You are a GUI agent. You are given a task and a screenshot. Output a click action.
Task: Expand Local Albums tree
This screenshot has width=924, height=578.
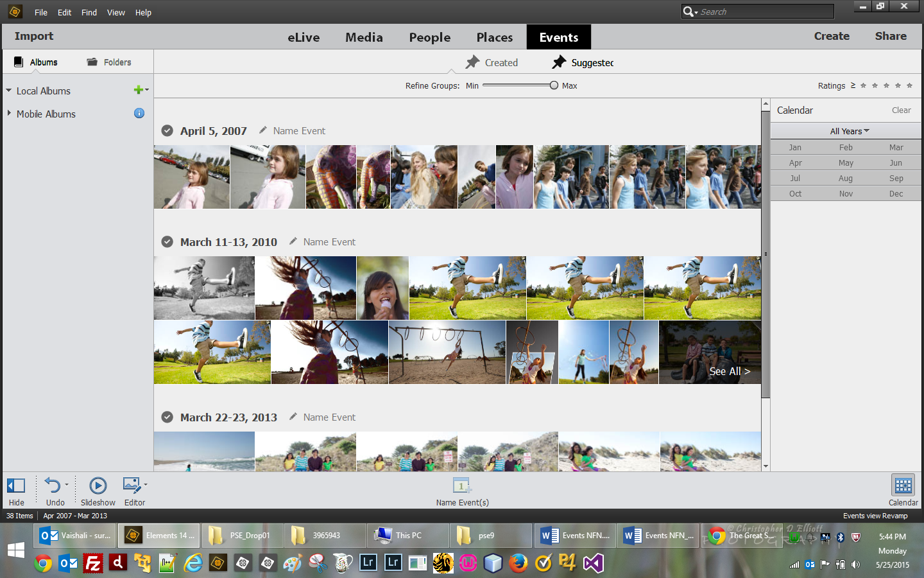[x=9, y=91]
